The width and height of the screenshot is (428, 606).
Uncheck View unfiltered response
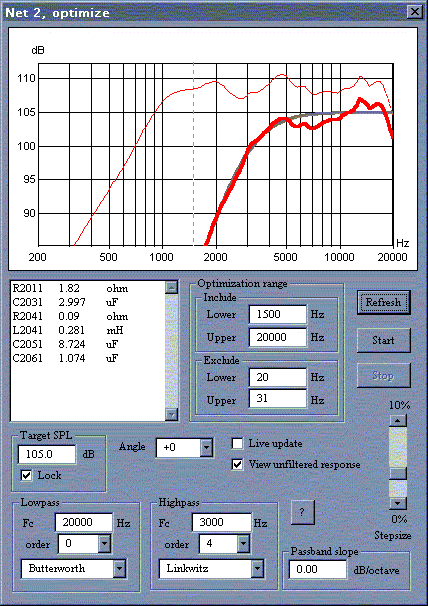click(x=237, y=464)
